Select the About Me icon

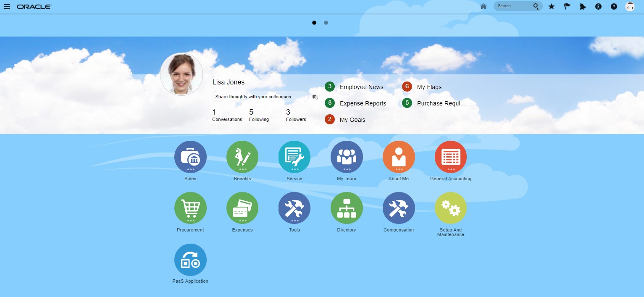point(398,157)
